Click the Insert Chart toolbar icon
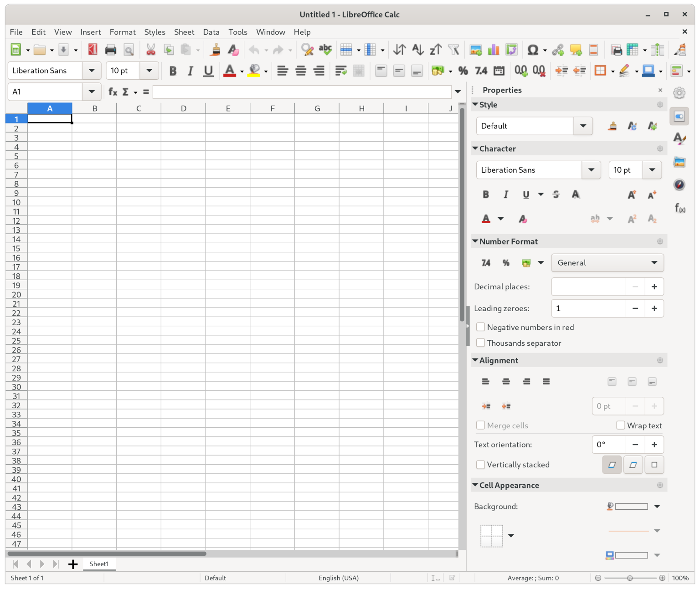This screenshot has height=589, width=700. [494, 50]
